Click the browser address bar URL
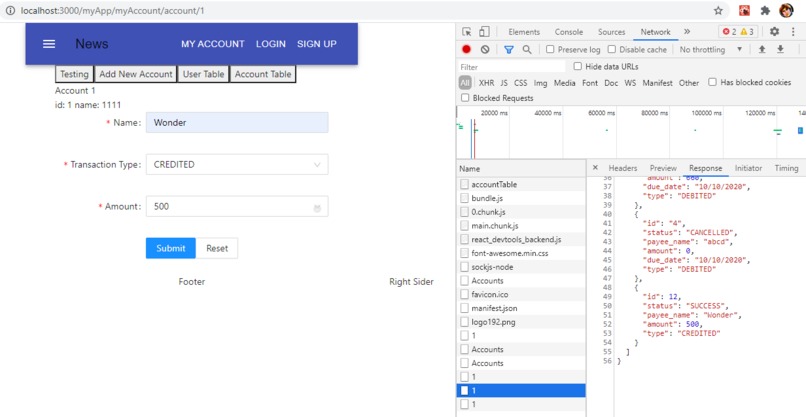 pos(113,10)
